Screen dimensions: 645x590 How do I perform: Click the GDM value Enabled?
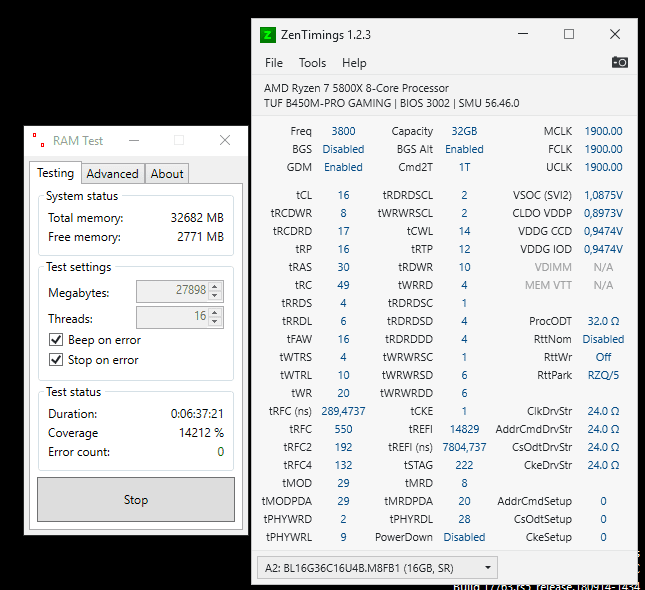343,167
